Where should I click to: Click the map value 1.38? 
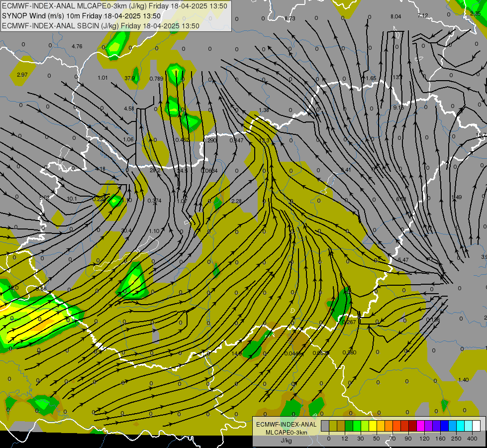pyautogui.click(x=264, y=110)
